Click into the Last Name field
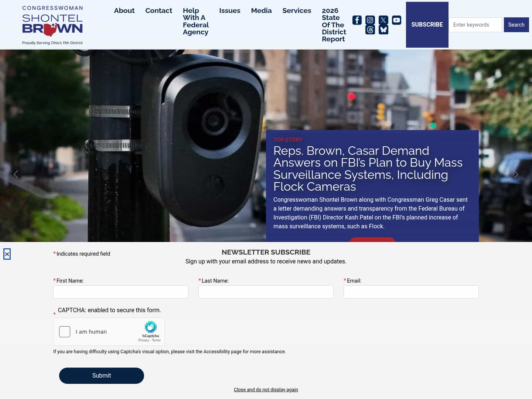 (266, 292)
